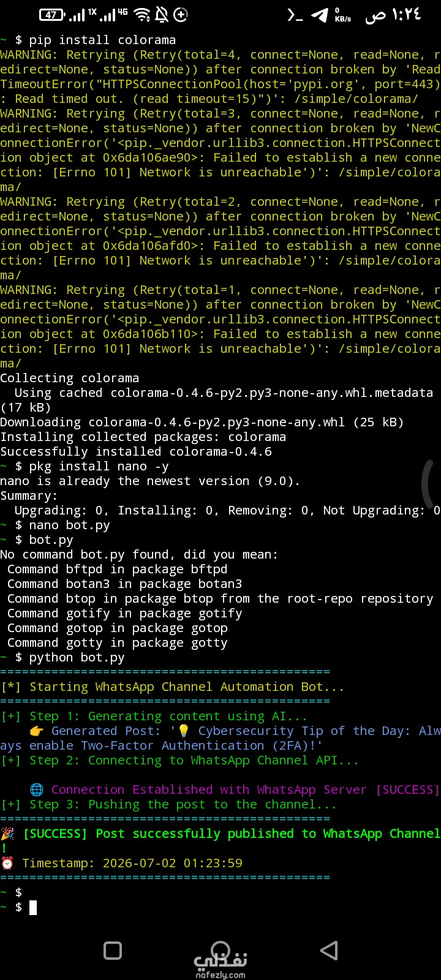Tap the Wi-Fi status icon
Screen dimensions: 441x980
(x=142, y=15)
